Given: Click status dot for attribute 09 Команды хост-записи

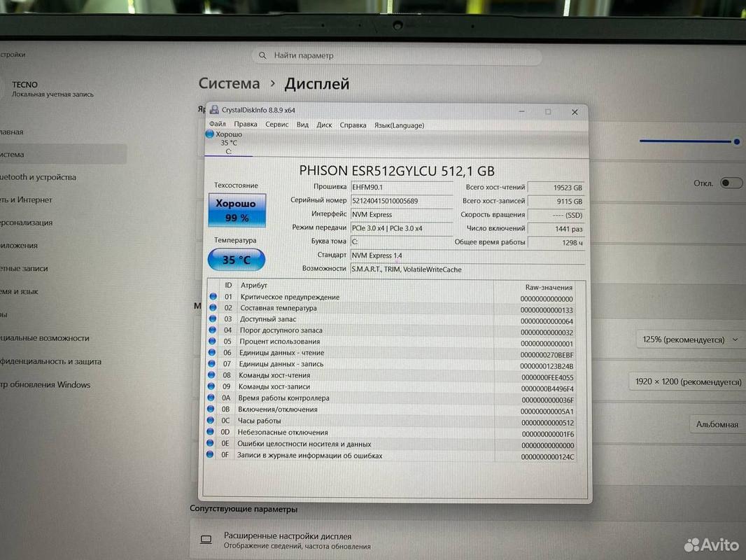Looking at the screenshot, I should tap(211, 386).
